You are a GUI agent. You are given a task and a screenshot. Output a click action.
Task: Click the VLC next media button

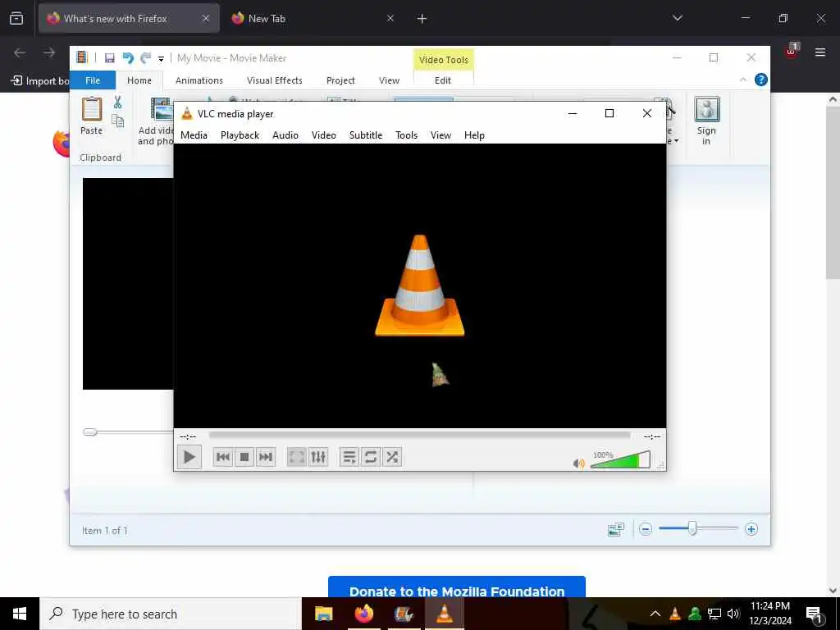point(266,457)
